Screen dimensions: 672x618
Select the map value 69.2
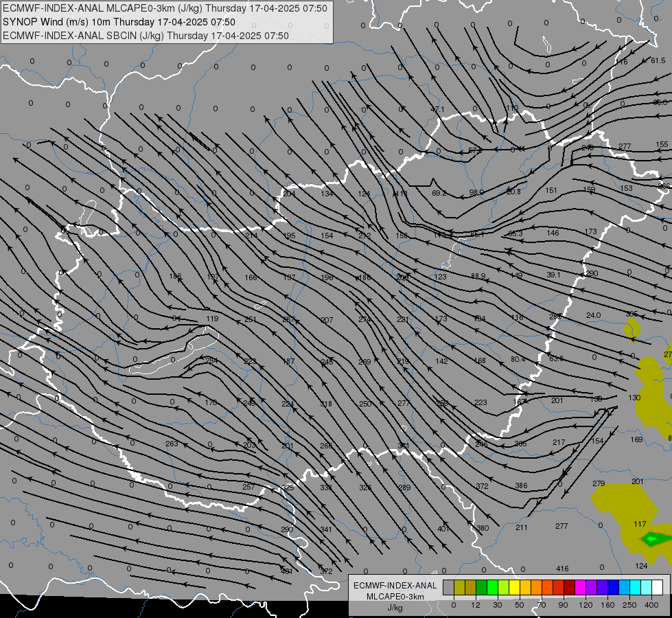[439, 193]
